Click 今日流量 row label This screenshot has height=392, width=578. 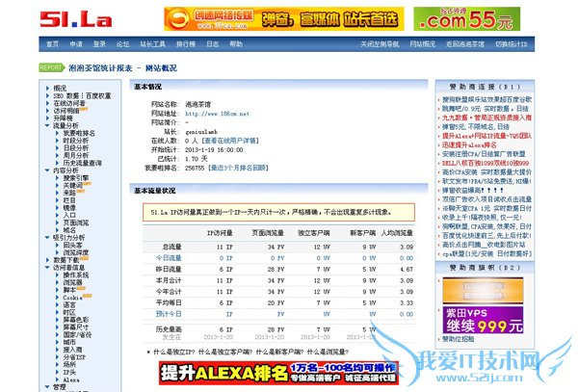(x=169, y=258)
